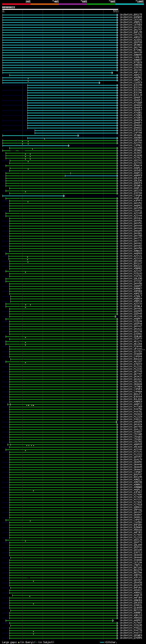Choose the UniRef100_A3FPF0 entry
The height and width of the screenshot is (644, 146).
pos(131,201)
